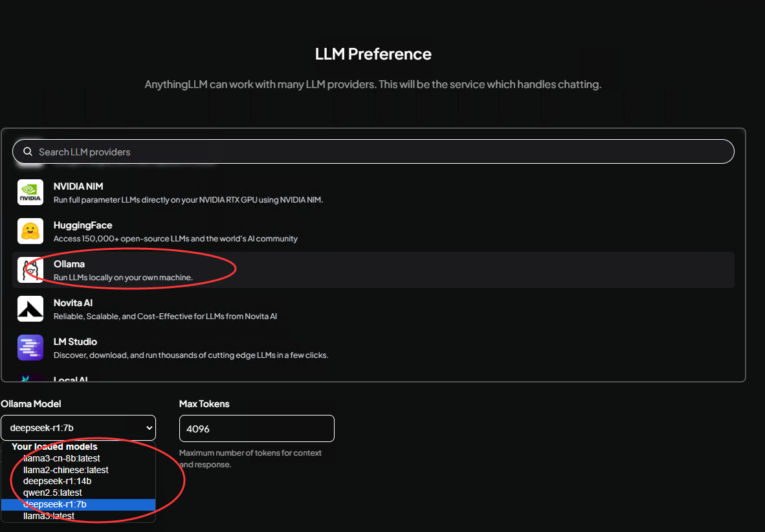Choose qwen2.5:latest model option

pos(52,493)
